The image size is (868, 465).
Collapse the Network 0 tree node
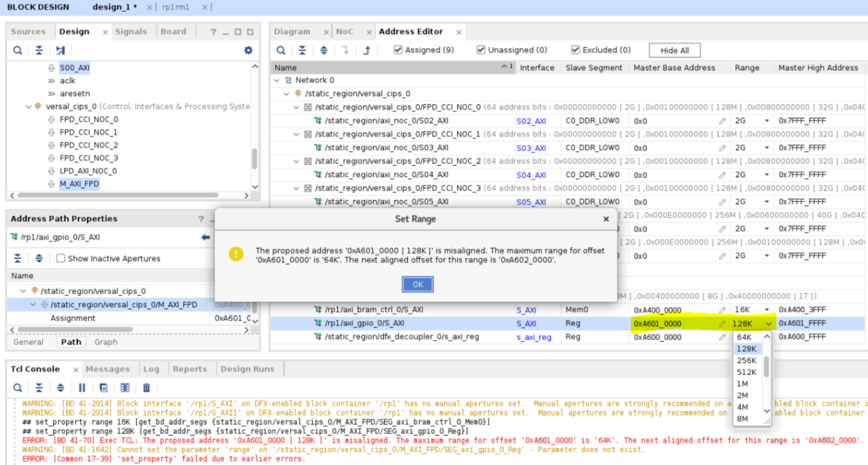point(277,80)
